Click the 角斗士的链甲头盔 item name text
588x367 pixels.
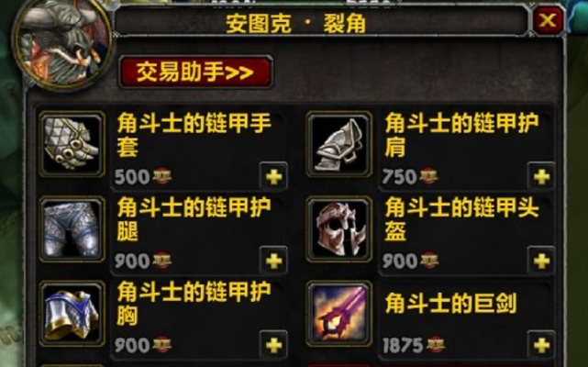pyautogui.click(x=461, y=219)
